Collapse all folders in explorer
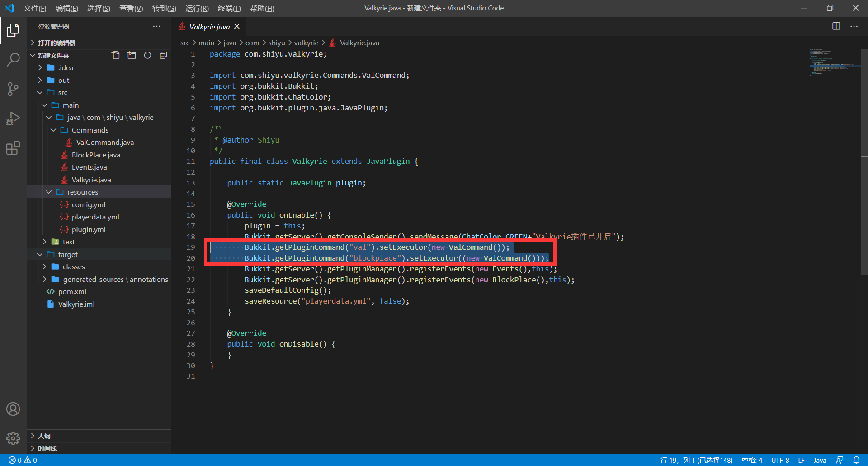Image resolution: width=868 pixels, height=466 pixels. pos(163,55)
